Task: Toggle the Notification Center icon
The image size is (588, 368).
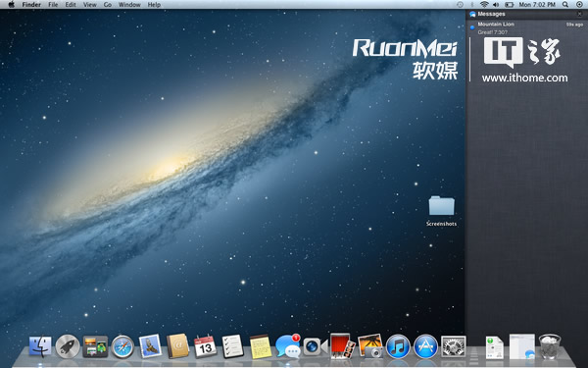Action: (x=579, y=5)
